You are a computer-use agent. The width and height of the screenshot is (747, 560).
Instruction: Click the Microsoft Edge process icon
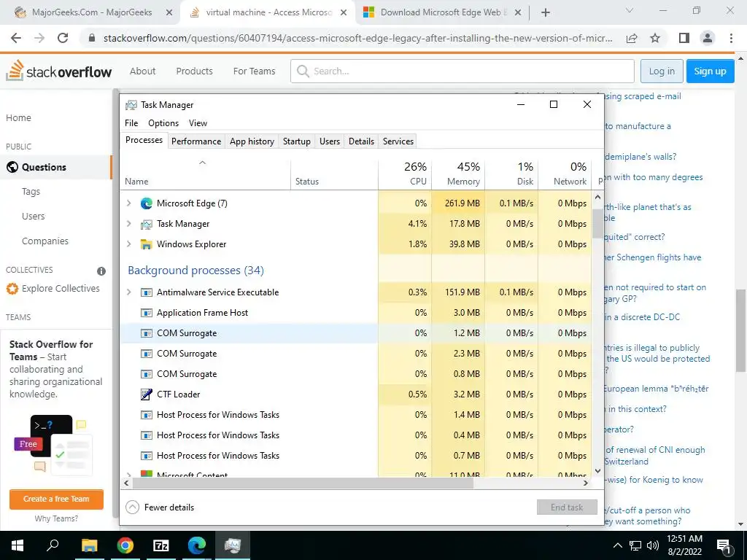(146, 203)
